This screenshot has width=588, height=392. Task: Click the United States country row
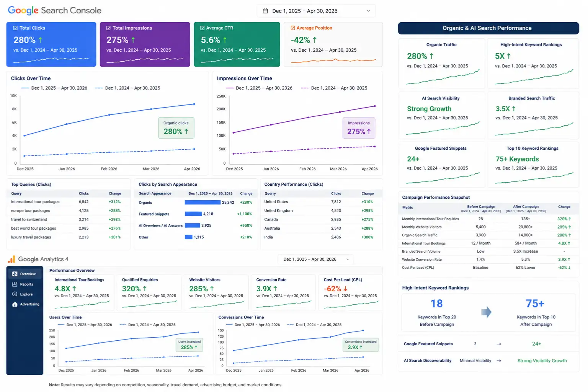pos(321,202)
